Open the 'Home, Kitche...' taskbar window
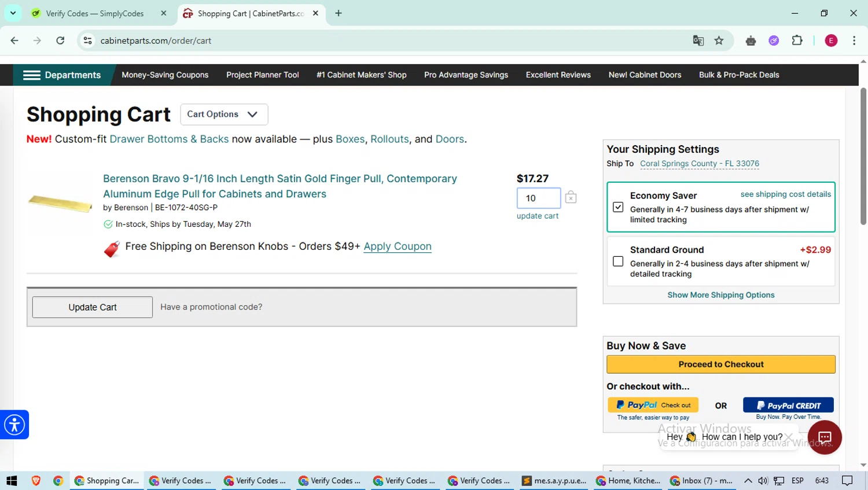This screenshot has height=490, width=868. pyautogui.click(x=628, y=481)
